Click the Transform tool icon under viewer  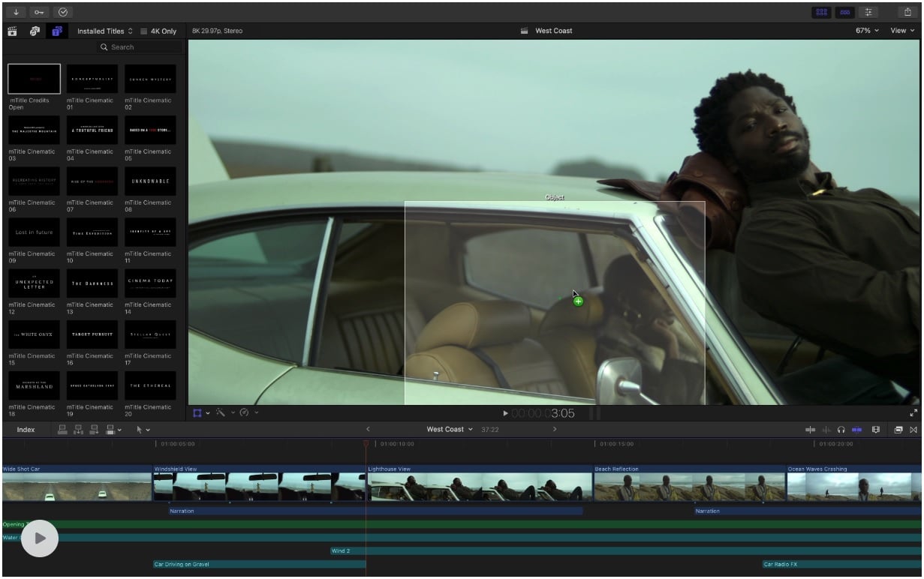click(197, 412)
